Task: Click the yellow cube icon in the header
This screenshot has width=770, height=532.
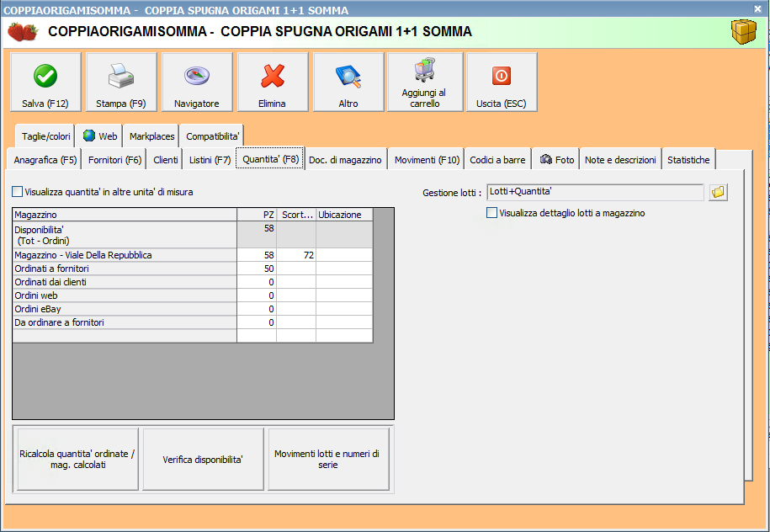Action: point(743,32)
